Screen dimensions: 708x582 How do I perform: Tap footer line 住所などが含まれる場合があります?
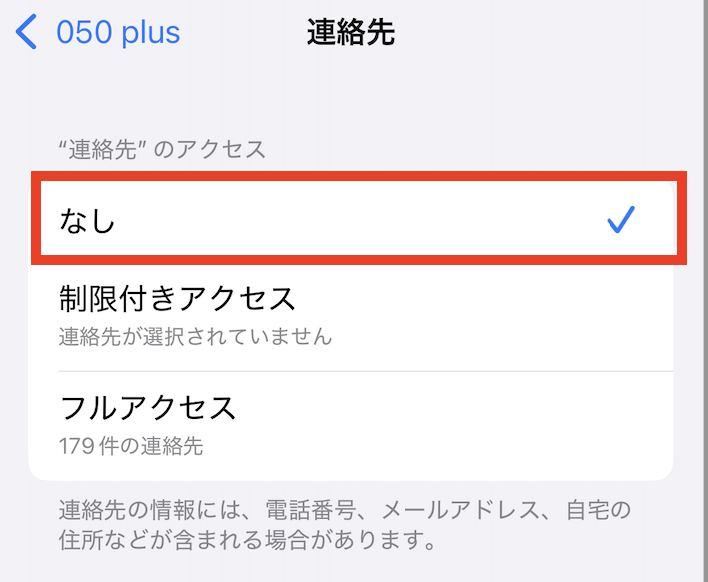click(x=247, y=540)
